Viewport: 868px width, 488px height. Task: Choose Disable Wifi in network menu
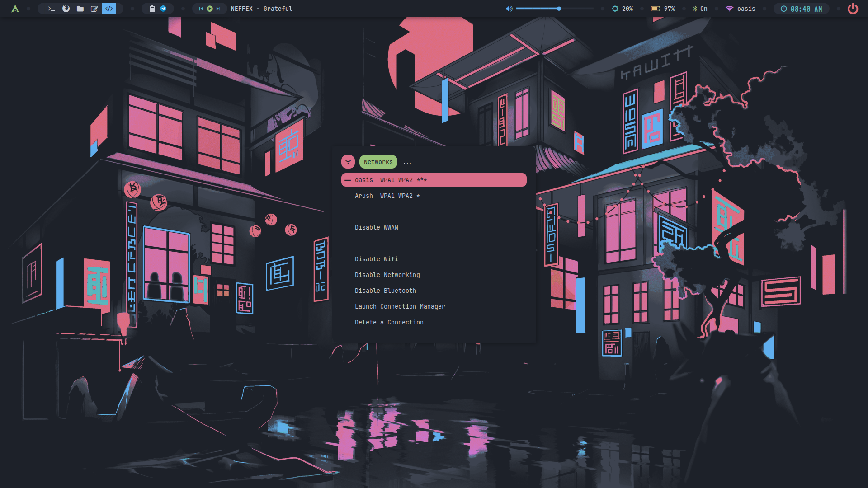tap(376, 259)
